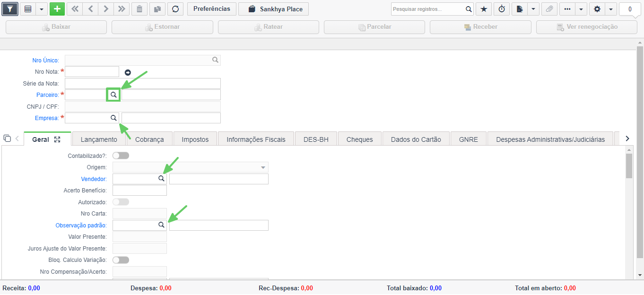The width and height of the screenshot is (644, 295).
Task: Open the stopwatch timer icon
Action: click(502, 9)
